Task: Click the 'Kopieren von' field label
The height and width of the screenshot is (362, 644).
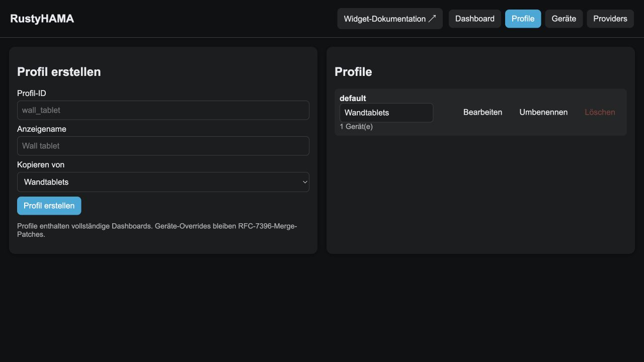Action: point(41,164)
